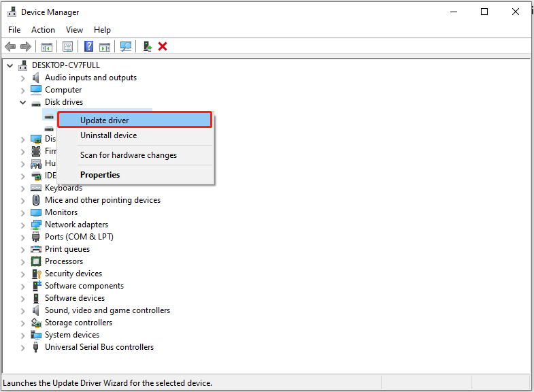Screen dimensions: 534x392
Task: Open the Action menu
Action: point(43,30)
